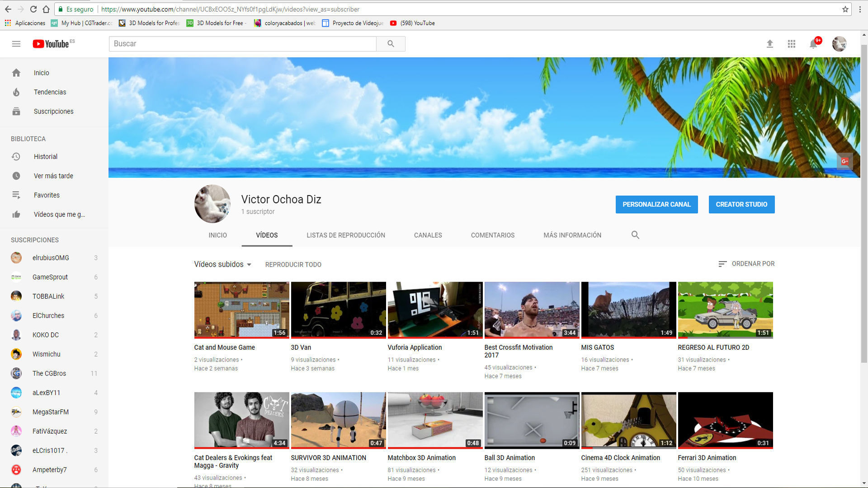Click the search magnifier button
868x488 pixels.
tap(391, 44)
